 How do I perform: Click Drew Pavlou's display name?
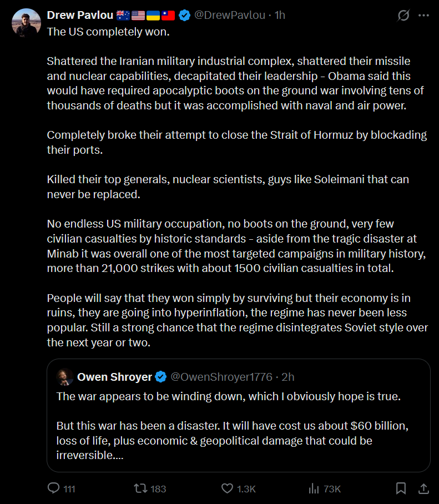click(79, 15)
